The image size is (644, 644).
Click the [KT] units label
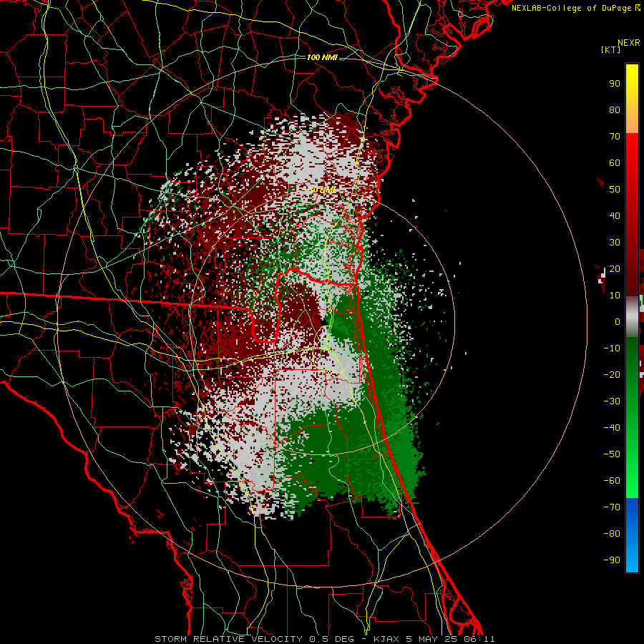pyautogui.click(x=611, y=49)
